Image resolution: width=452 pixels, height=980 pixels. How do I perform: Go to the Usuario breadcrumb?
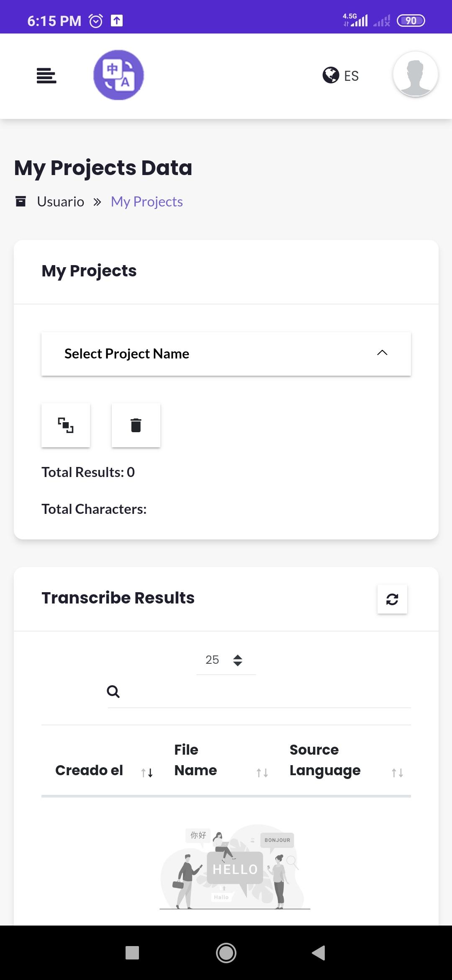(61, 202)
